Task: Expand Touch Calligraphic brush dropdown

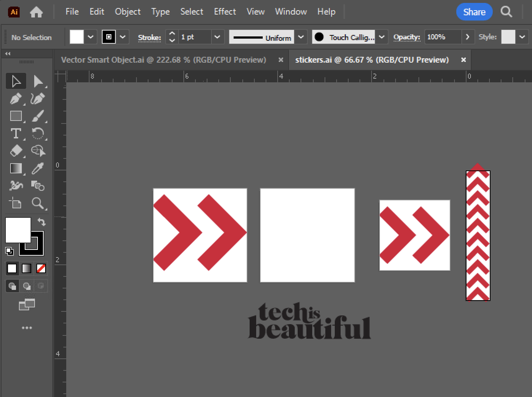Action: coord(381,37)
